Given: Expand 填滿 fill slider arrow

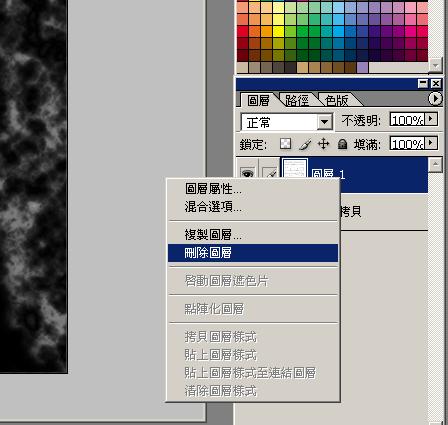Looking at the screenshot, I should (x=431, y=143).
